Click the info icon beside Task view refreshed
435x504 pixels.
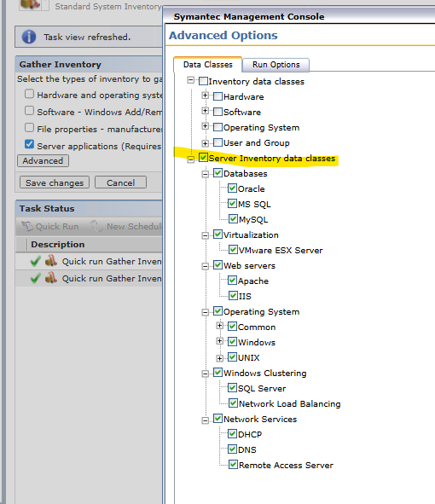29,37
